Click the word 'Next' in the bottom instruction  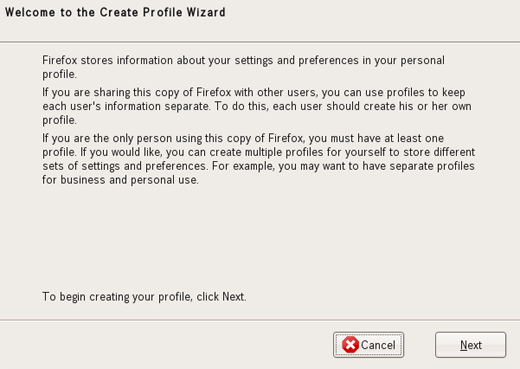[234, 296]
